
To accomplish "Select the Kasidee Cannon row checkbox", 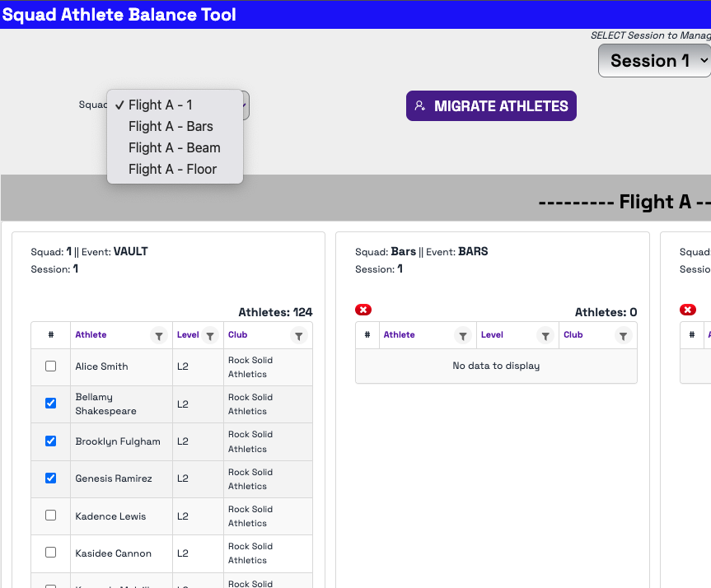I will (51, 553).
